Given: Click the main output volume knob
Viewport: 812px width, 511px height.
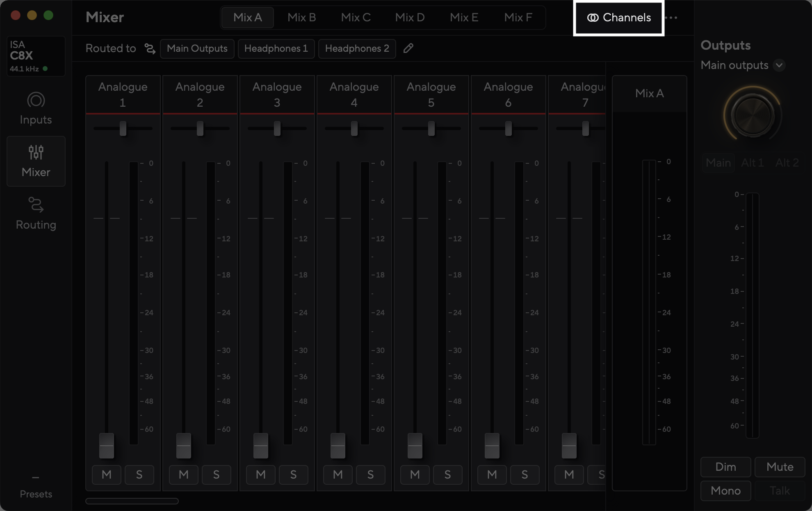Looking at the screenshot, I should (x=753, y=115).
